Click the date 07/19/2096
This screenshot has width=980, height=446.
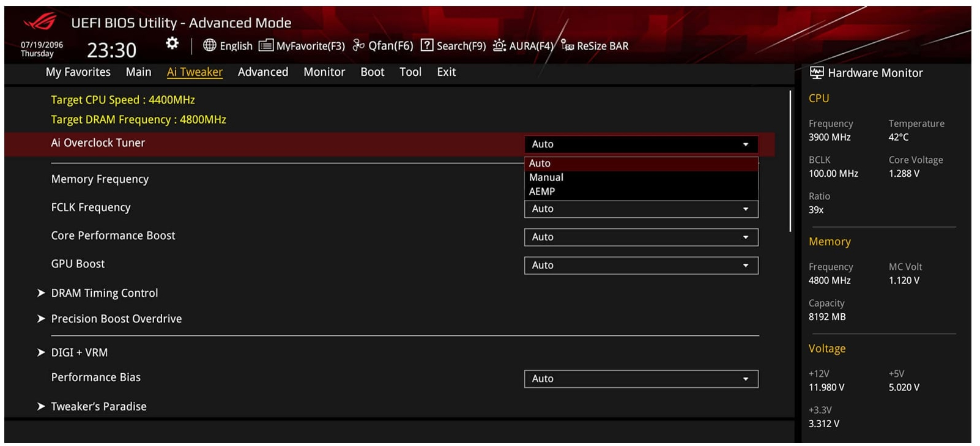point(42,45)
